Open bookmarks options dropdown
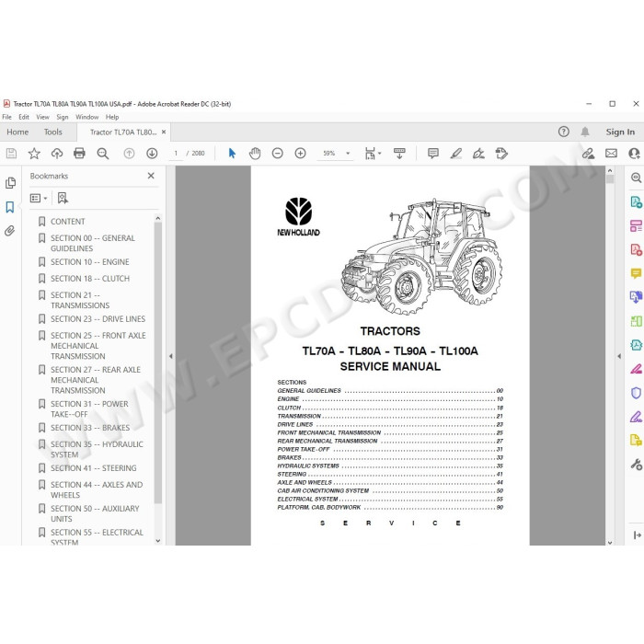Viewport: 644px width, 644px height. [x=39, y=199]
